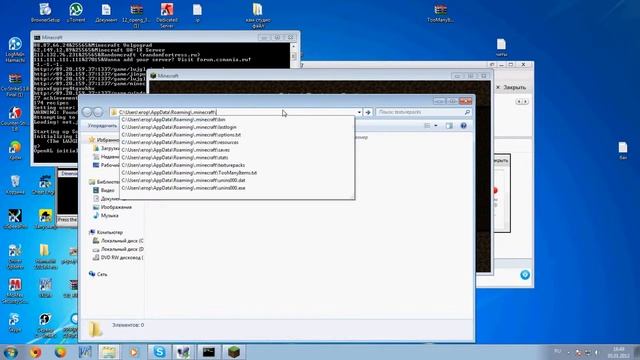640x360 pixels.
Task: Click the system tray clock
Action: point(618,352)
